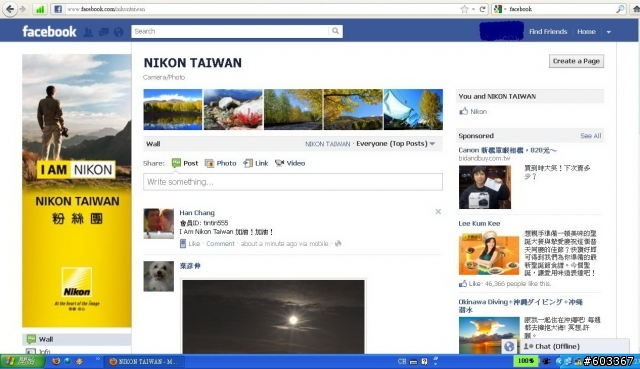The image size is (640, 369).
Task: Click the CH language indicator in the taskbar
Action: pyautogui.click(x=402, y=361)
